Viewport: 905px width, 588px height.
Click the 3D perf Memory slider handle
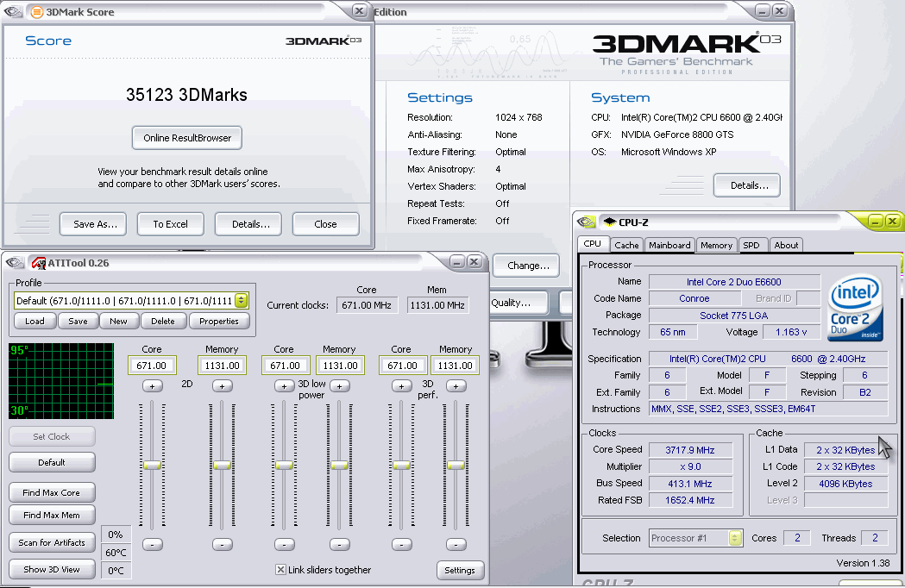[456, 465]
